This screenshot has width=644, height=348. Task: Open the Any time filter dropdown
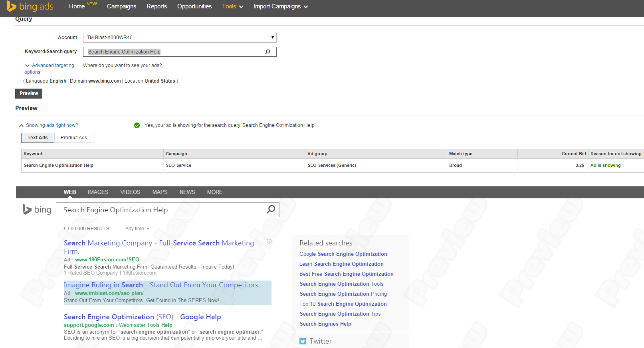click(137, 229)
